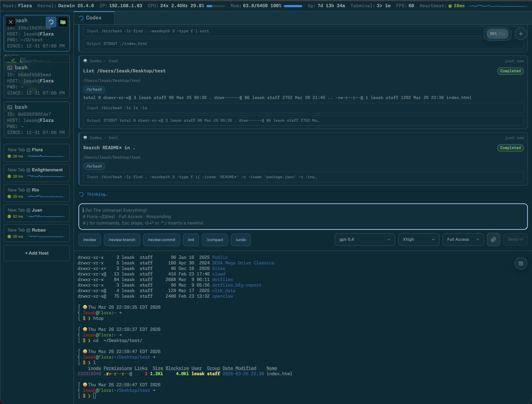
Task: Click the plus icon beside context indicator
Action: tap(521, 34)
